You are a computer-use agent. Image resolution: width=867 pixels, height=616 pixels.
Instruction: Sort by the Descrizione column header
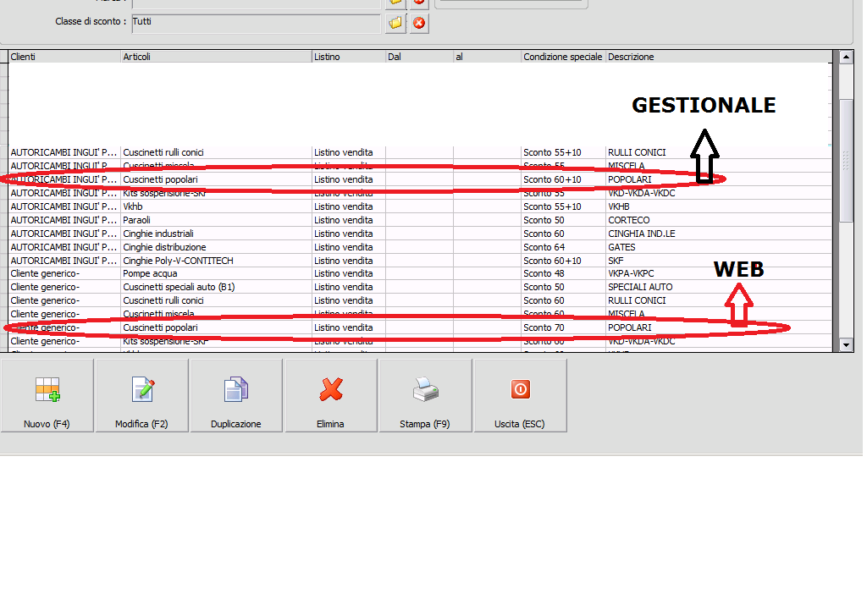pyautogui.click(x=718, y=57)
